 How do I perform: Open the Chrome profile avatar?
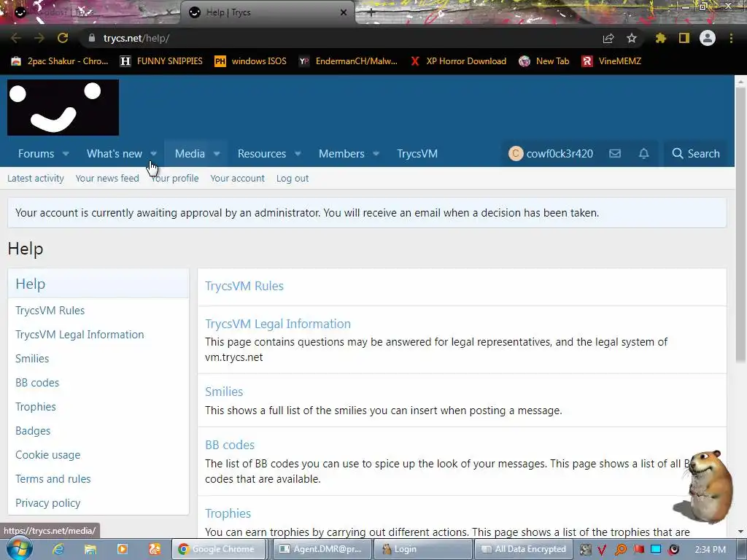point(708,38)
